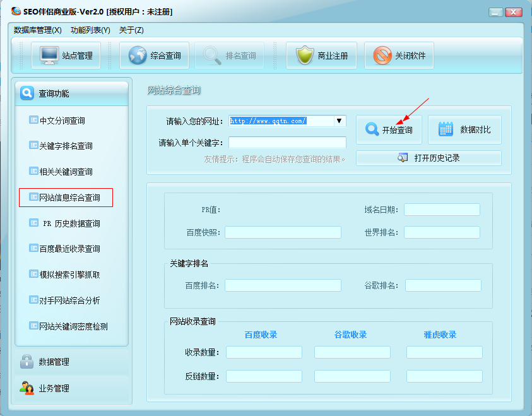Expand the 数据管理 panel
This screenshot has width=532, height=416.
point(71,362)
